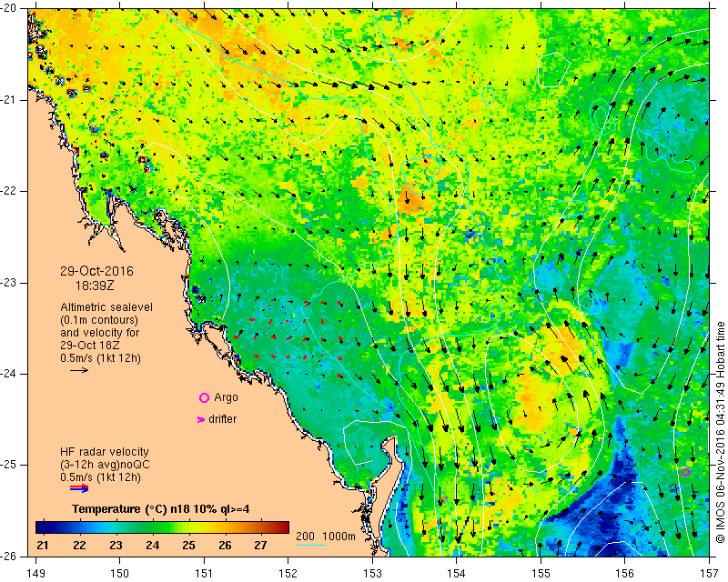Image resolution: width=728 pixels, height=582 pixels.
Task: Click the date label 29-Oct-2016
Action: (x=96, y=271)
